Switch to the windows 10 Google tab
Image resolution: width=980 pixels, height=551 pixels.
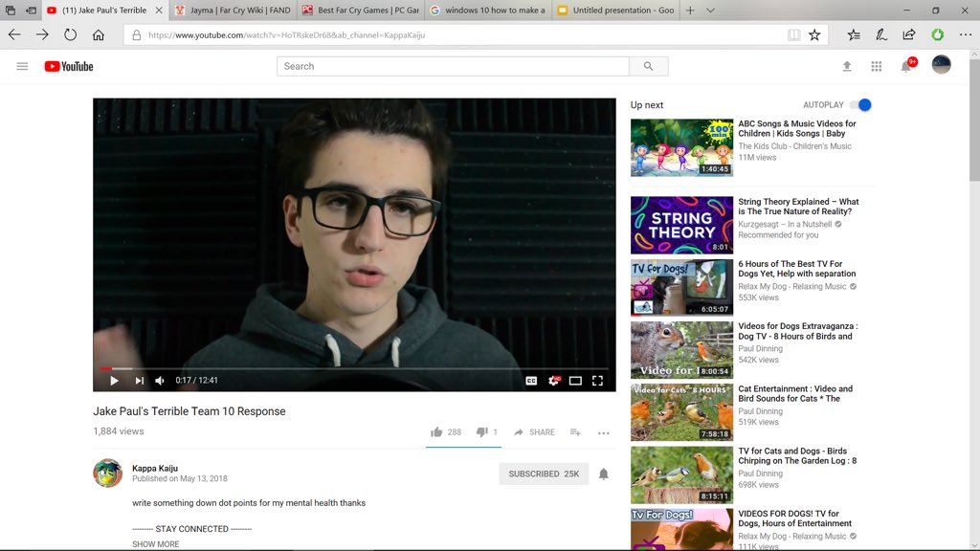[x=488, y=10]
